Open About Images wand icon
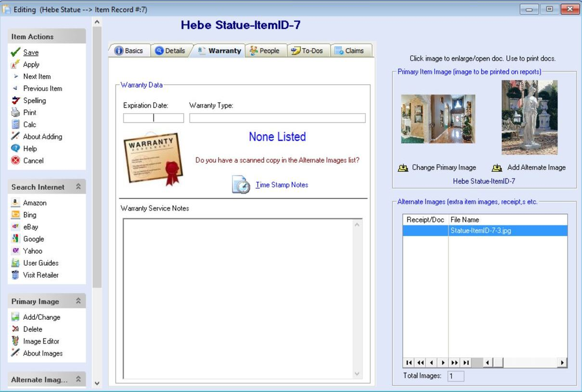The height and width of the screenshot is (392, 582). click(15, 353)
